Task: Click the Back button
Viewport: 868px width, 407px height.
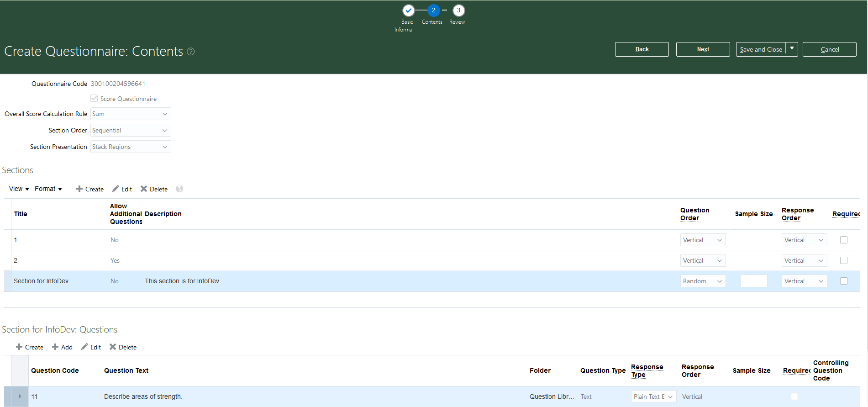Action: [642, 49]
